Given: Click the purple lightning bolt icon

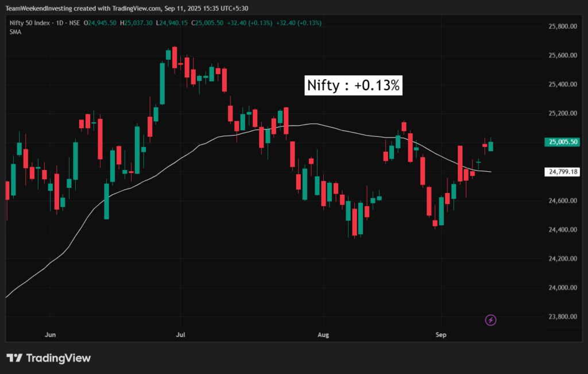Looking at the screenshot, I should click(x=490, y=320).
